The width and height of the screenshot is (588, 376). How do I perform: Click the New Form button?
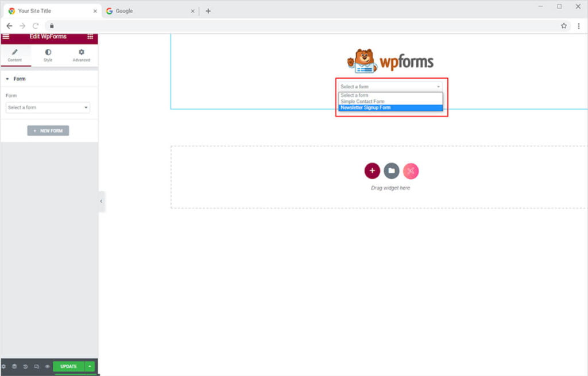click(48, 131)
